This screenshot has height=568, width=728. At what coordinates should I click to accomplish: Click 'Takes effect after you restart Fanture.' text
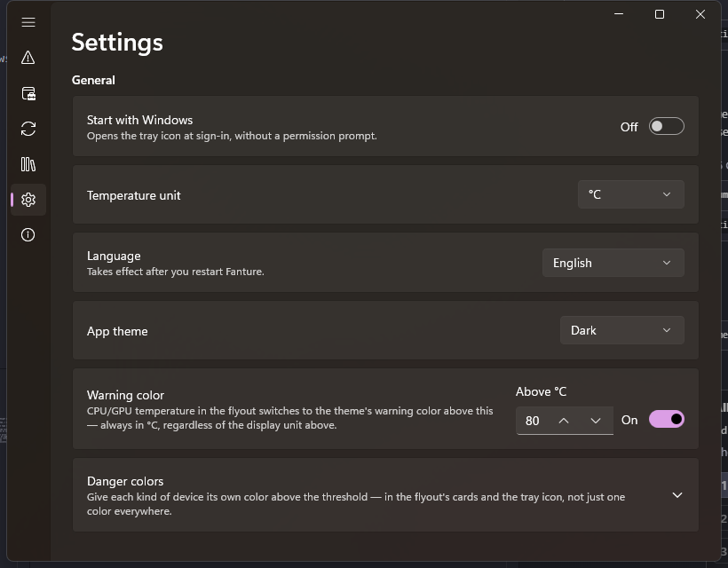(176, 272)
